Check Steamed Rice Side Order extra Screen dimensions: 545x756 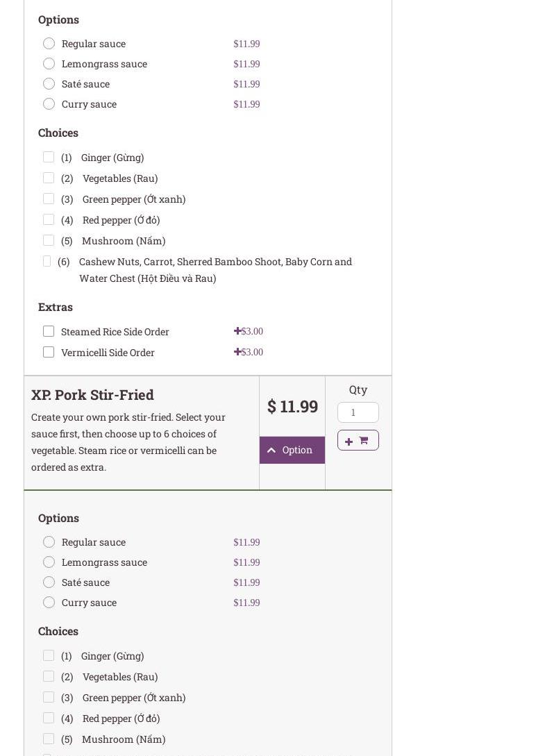point(49,332)
